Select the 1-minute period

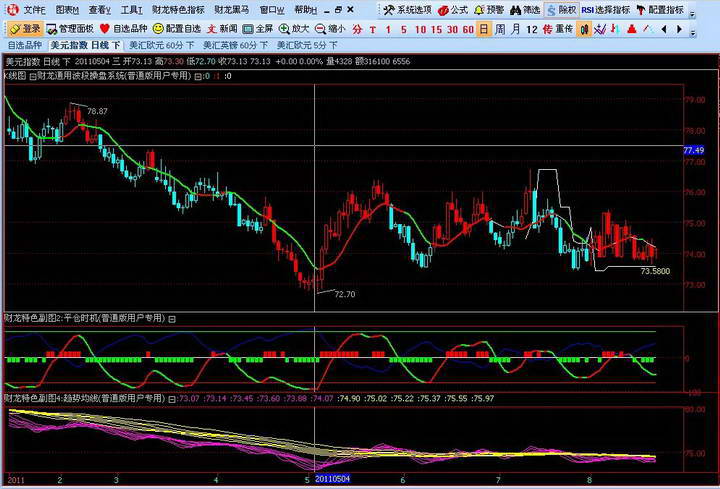tap(388, 29)
